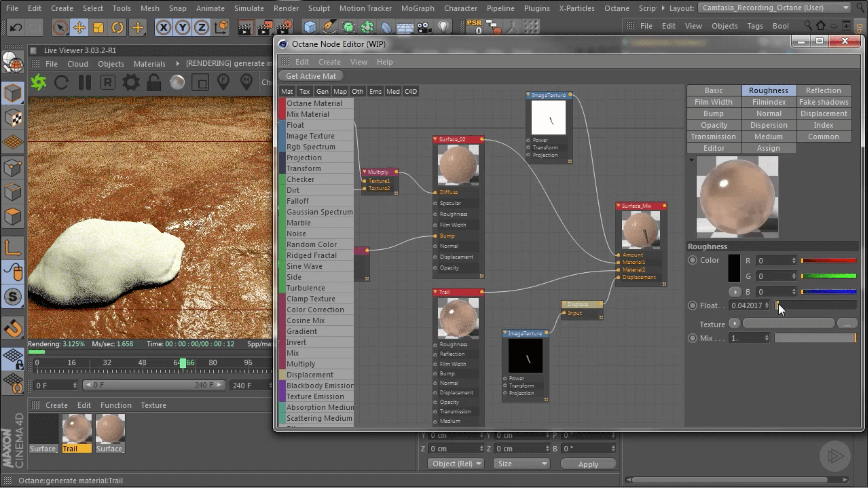Click the Roughness Float slider bar
Screen dimensions: 868x488
click(815, 305)
